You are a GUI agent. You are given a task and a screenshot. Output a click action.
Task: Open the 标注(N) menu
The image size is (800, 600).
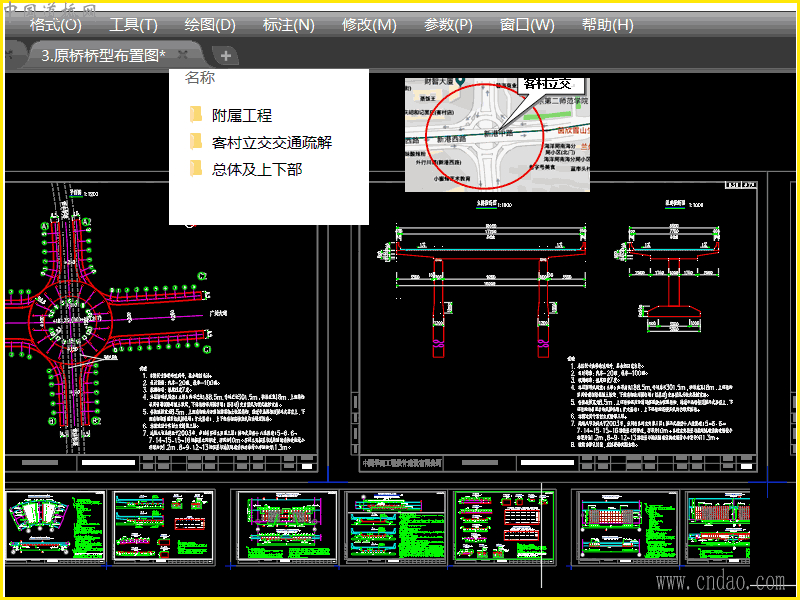pyautogui.click(x=288, y=24)
